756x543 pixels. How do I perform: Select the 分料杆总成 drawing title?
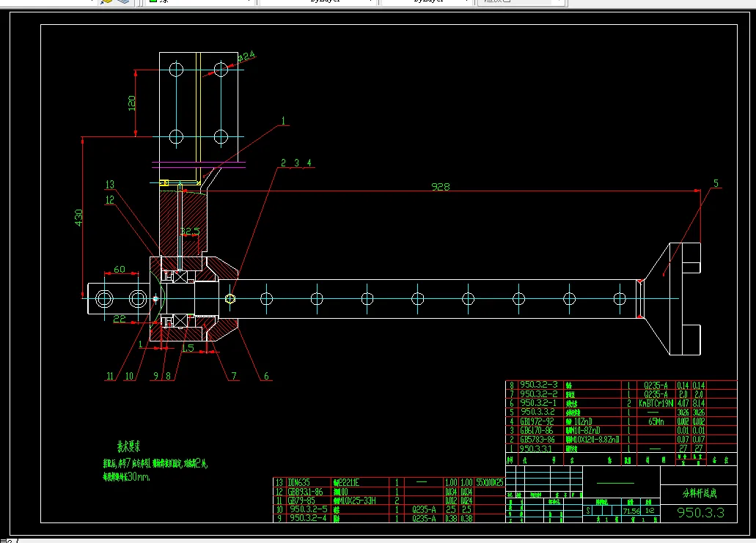click(700, 493)
